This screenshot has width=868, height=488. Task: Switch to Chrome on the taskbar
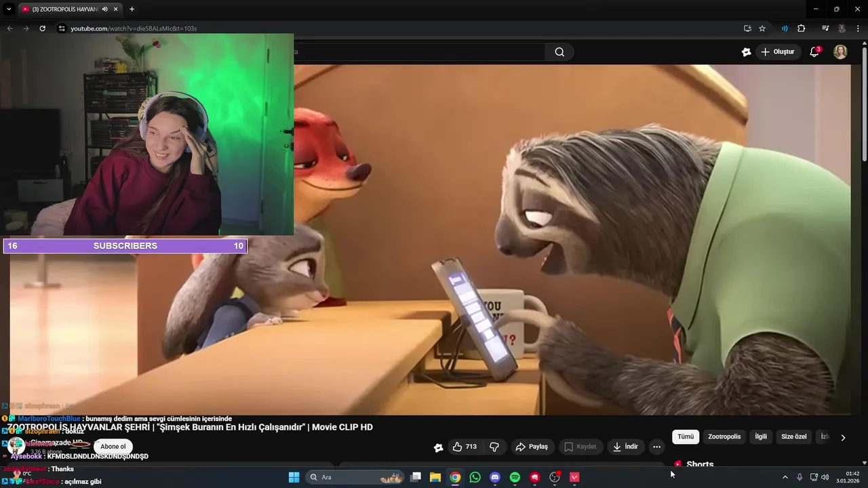tap(455, 477)
